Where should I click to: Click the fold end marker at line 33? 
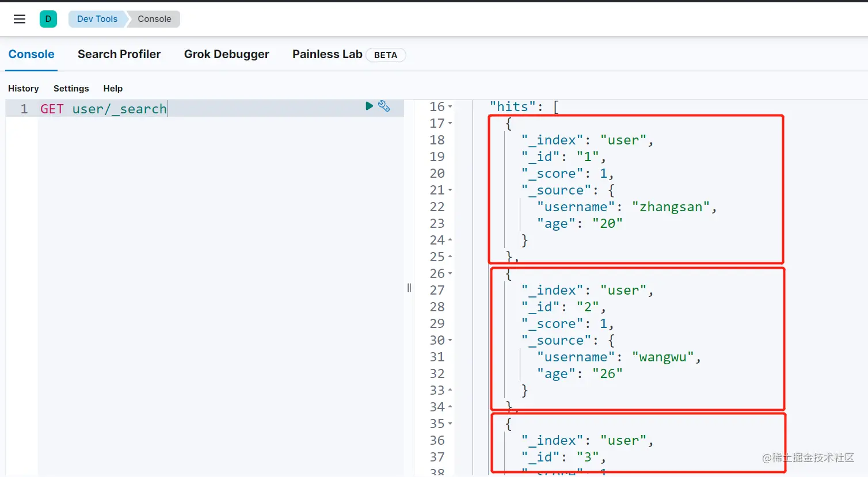[x=450, y=390]
